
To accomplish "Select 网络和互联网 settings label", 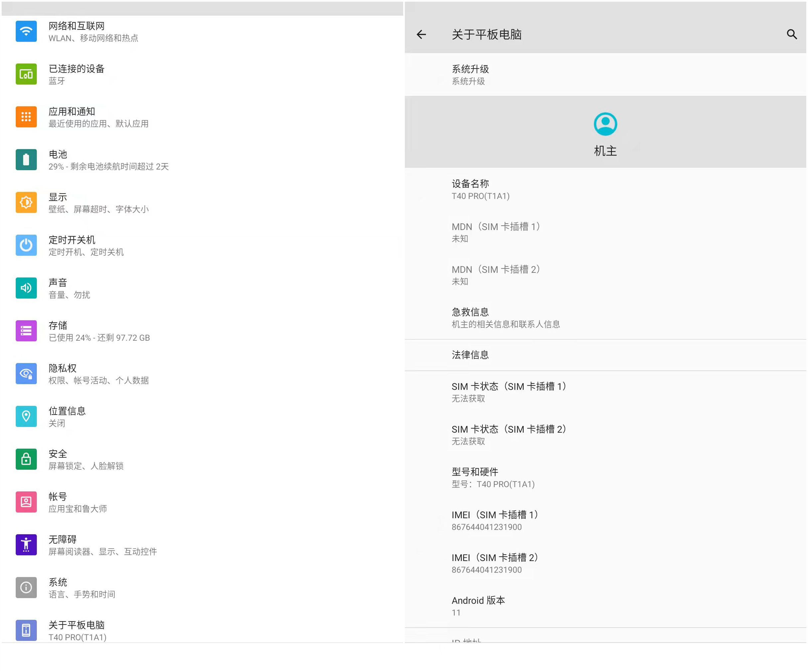I will tap(76, 26).
